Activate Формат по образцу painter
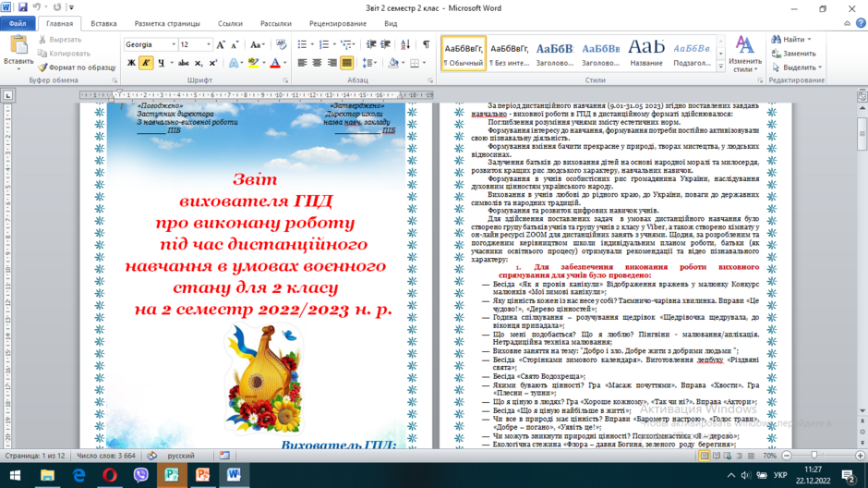Viewport: 868px width, 488px height. pyautogui.click(x=77, y=67)
